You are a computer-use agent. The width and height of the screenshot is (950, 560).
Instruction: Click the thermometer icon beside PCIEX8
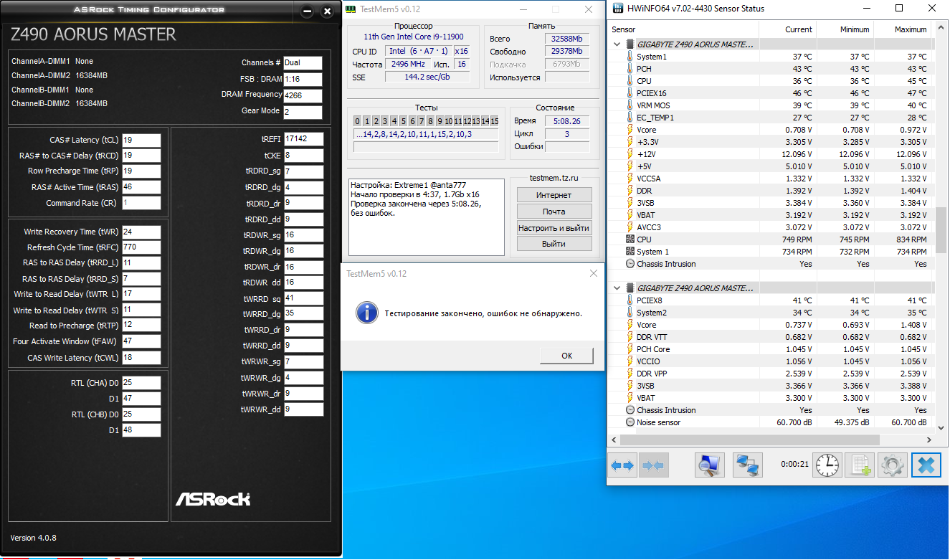pyautogui.click(x=630, y=300)
